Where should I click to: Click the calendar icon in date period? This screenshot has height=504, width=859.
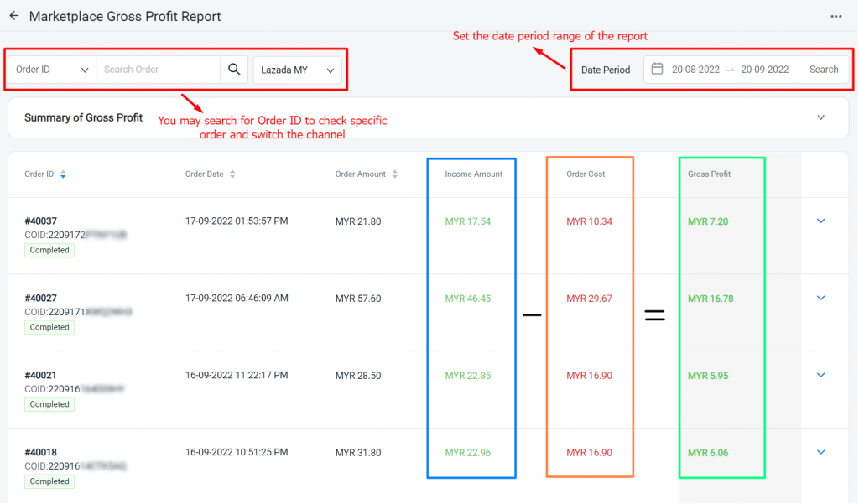tap(658, 69)
